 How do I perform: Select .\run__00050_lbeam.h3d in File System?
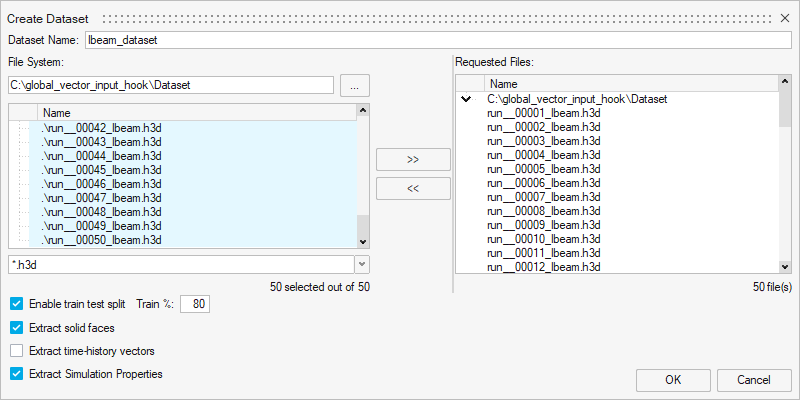point(102,239)
